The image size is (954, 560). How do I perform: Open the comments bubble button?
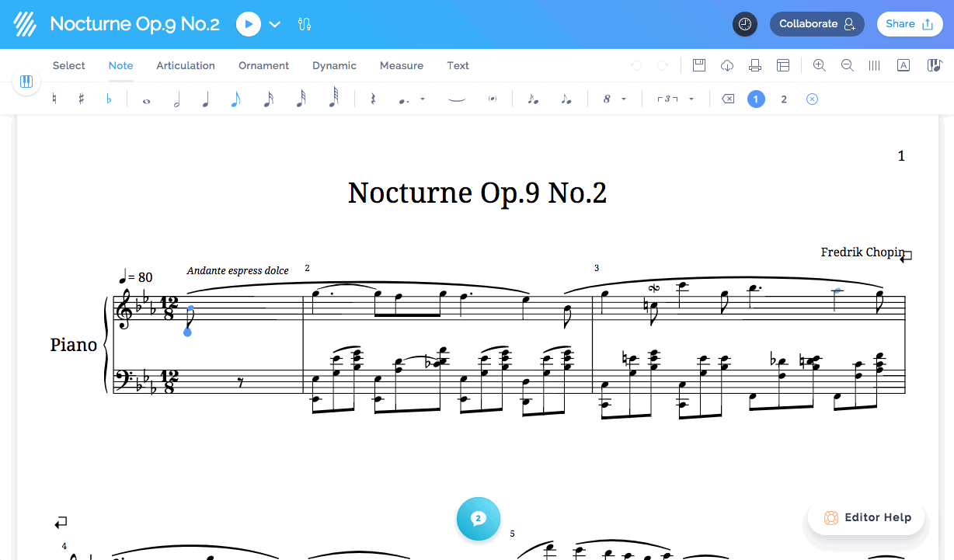pos(479,518)
